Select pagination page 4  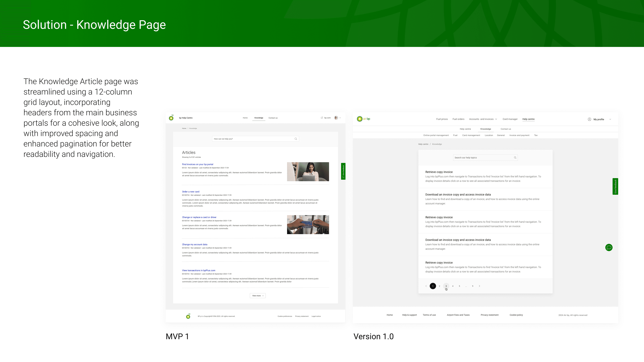coord(453,286)
